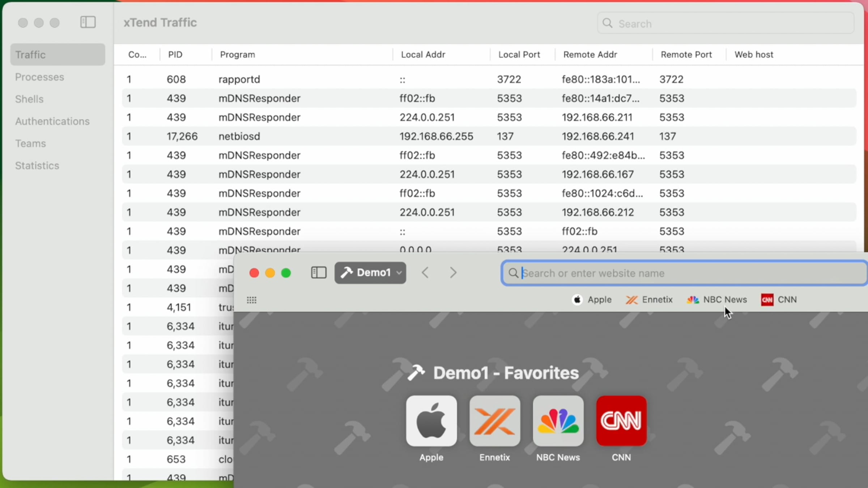Open the Authentications sidebar item
This screenshot has width=868, height=488.
[52, 121]
